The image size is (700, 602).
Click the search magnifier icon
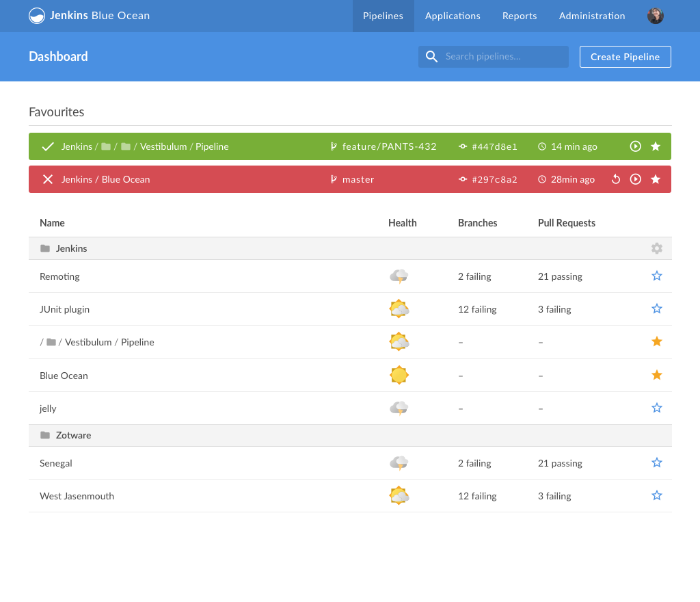click(431, 57)
